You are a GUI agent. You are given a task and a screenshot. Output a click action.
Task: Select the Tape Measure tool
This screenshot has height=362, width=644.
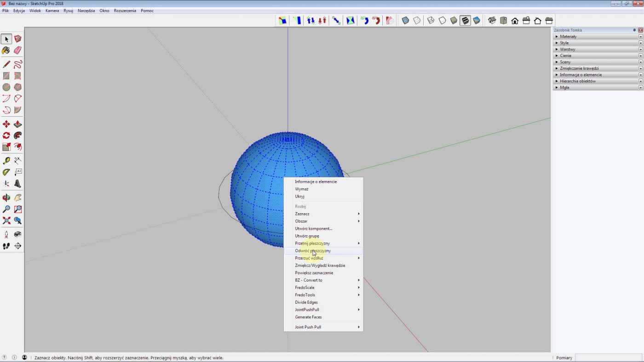[x=6, y=160]
